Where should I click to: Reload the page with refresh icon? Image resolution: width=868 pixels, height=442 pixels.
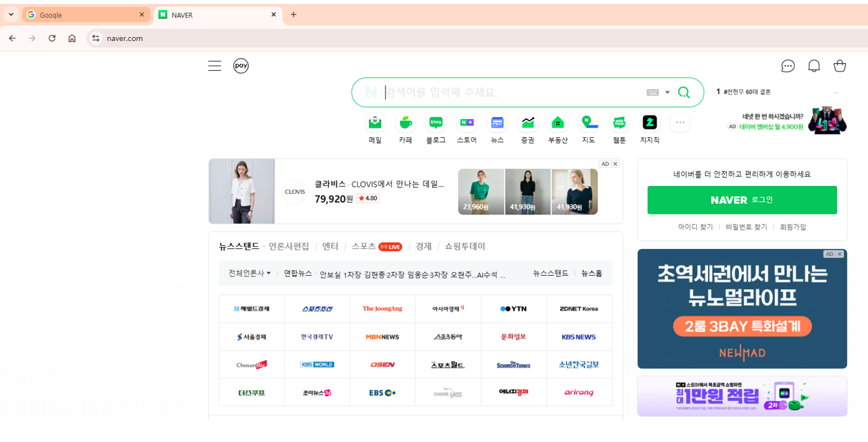pos(52,38)
